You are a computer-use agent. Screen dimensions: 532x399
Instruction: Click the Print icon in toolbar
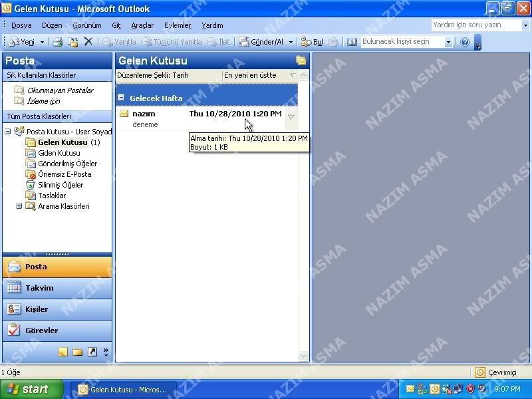coord(58,42)
